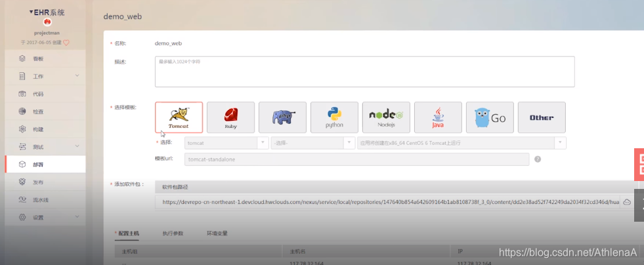Click the 发布 icon in sidebar

point(22,182)
